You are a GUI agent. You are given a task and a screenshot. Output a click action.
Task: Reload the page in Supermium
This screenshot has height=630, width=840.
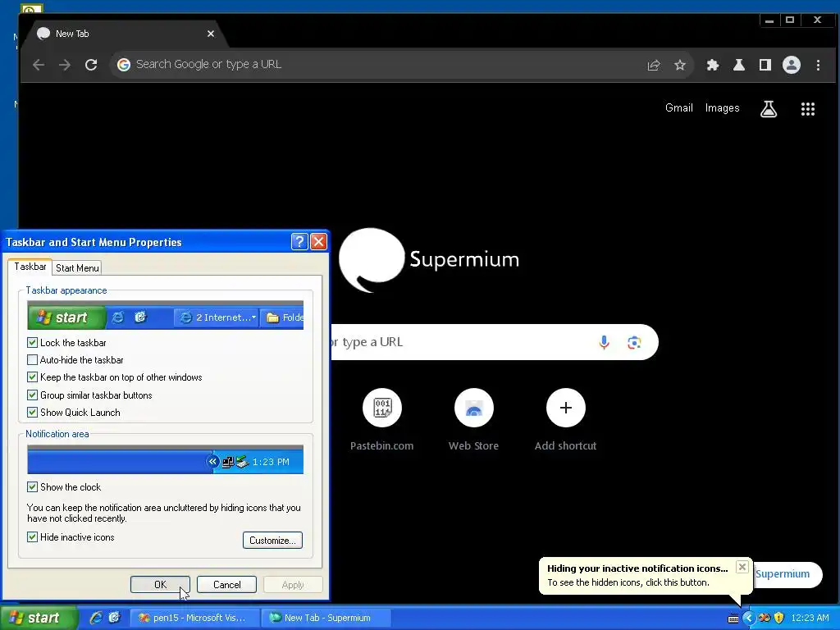point(91,65)
